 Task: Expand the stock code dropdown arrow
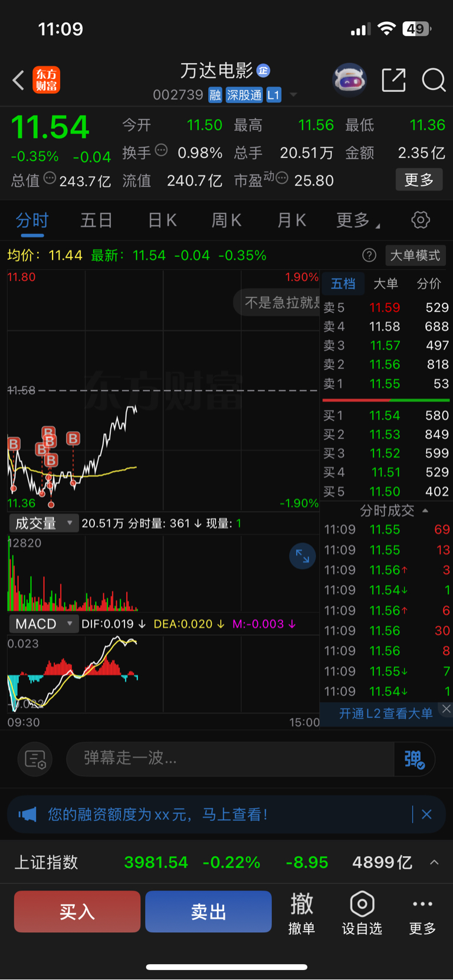coord(293,95)
